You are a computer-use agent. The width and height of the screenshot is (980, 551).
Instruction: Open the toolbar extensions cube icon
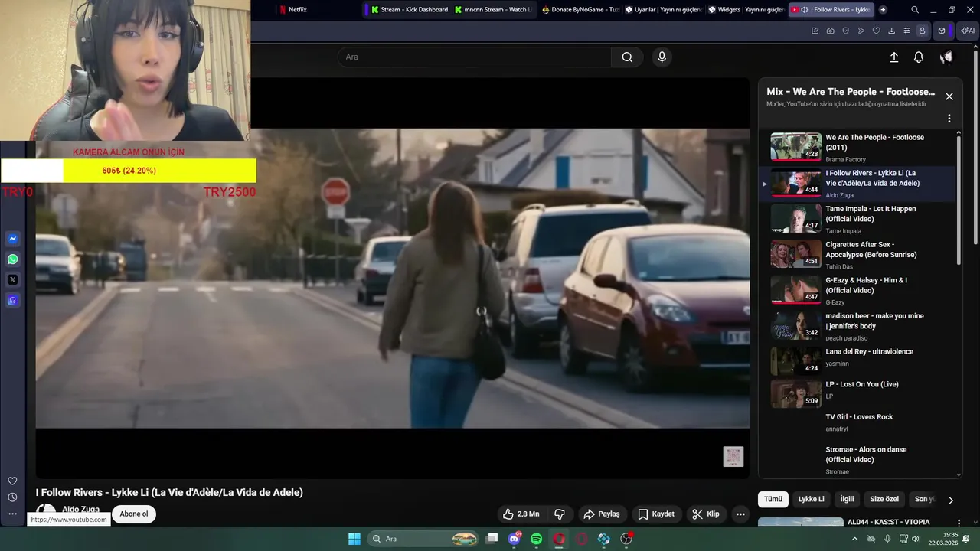[942, 31]
